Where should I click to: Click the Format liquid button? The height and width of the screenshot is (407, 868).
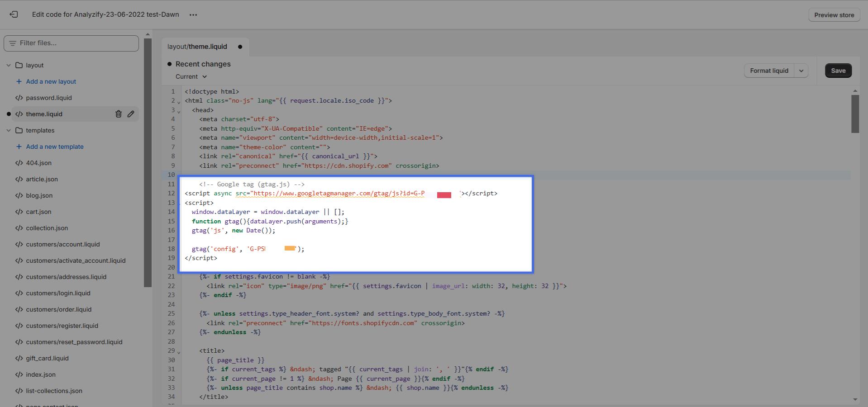pyautogui.click(x=769, y=71)
